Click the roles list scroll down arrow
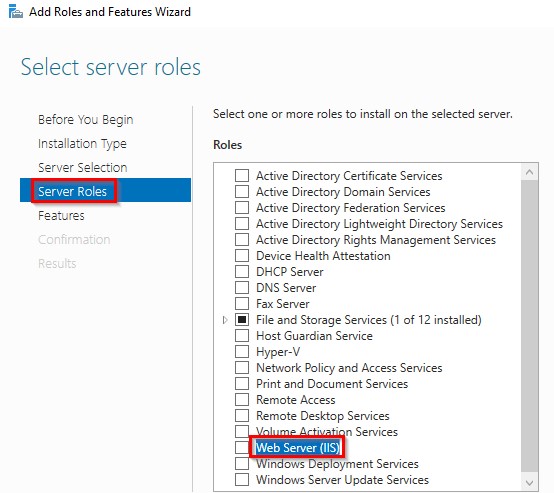Viewport: 554px width, 493px height. 529,482
